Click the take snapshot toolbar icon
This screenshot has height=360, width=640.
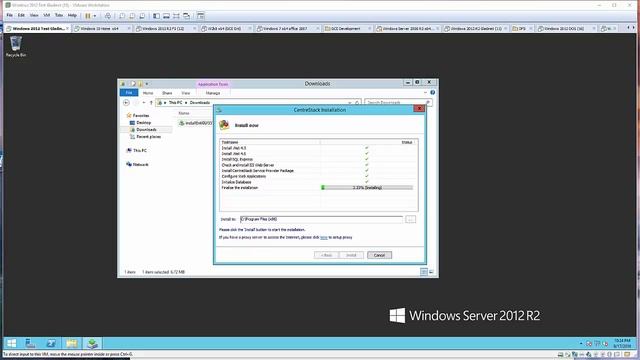(x=122, y=16)
